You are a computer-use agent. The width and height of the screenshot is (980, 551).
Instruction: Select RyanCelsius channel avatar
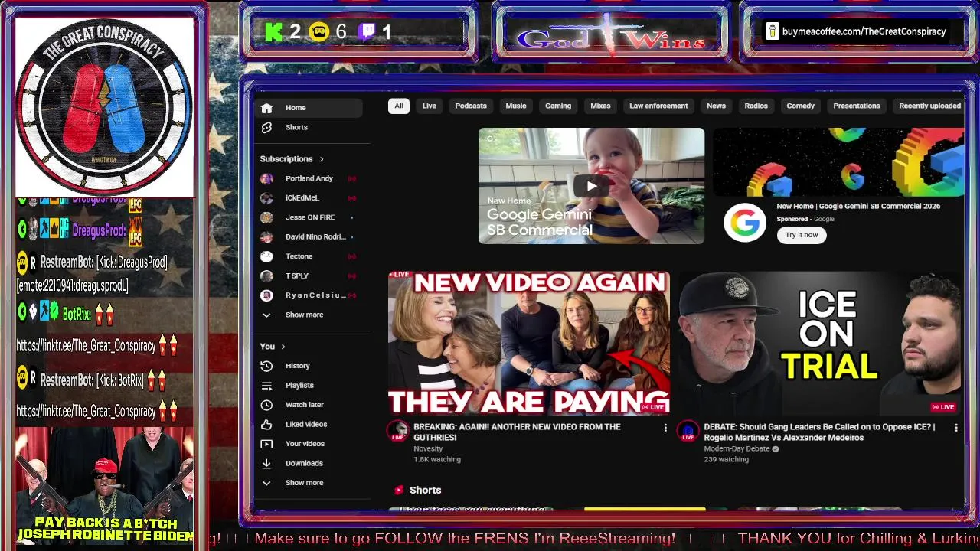pos(266,295)
